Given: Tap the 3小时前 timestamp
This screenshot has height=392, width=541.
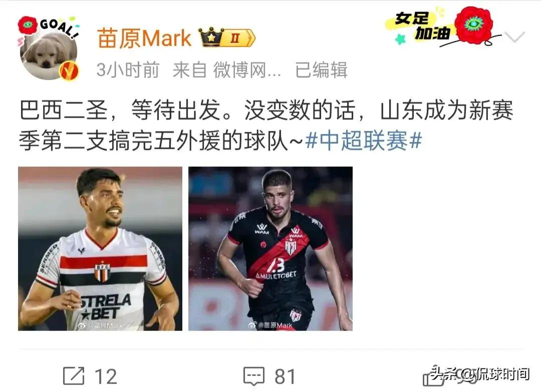Looking at the screenshot, I should pos(128,70).
